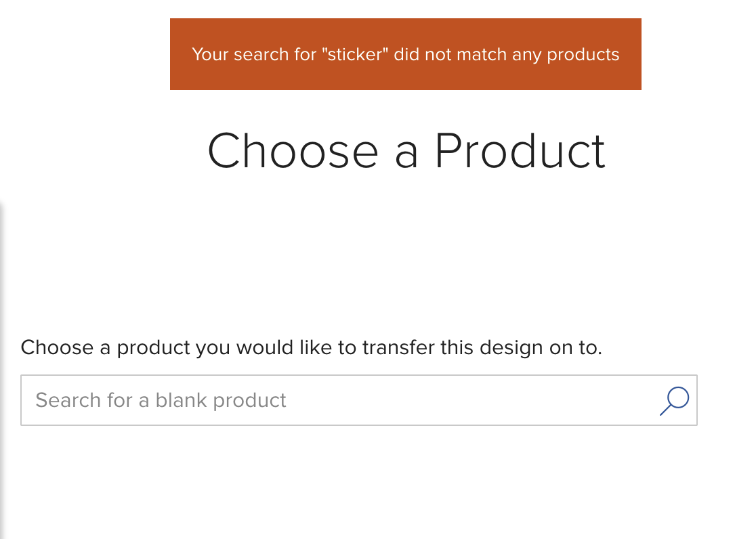Click the word "Choose" in the large heading

293,151
